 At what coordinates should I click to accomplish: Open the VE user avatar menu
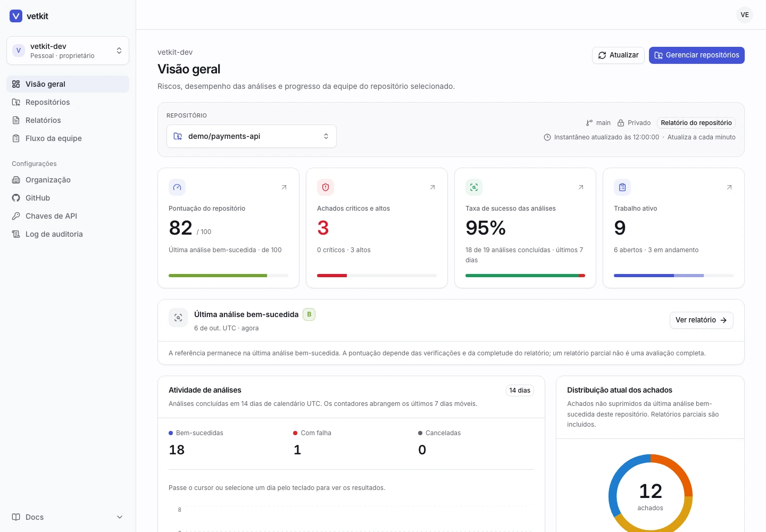pos(745,15)
